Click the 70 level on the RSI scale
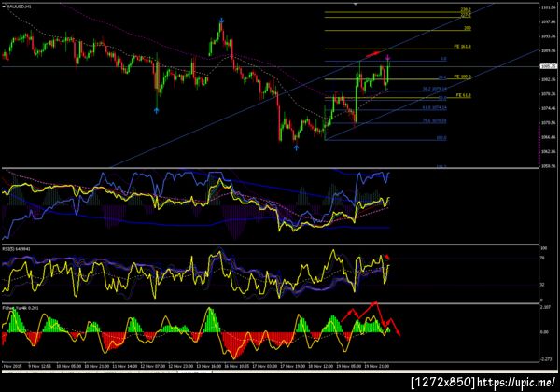 pyautogui.click(x=543, y=258)
